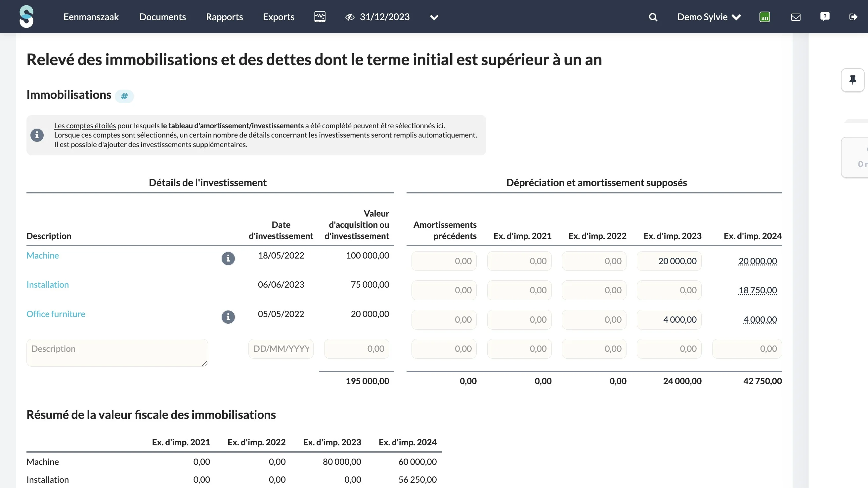Click Machine's Ex. d'imp. 2021 field
Viewport: 868px width, 488px height.
click(x=519, y=261)
